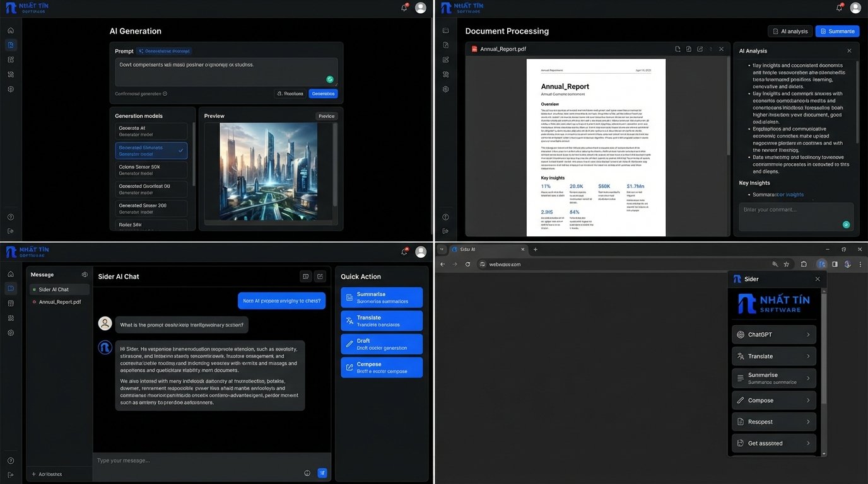This screenshot has height=484, width=868.
Task: Bookmark the page using the star icon
Action: click(x=786, y=264)
